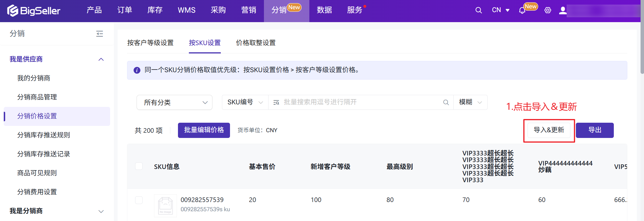Select all rows with header checkbox
The image size is (644, 221).
[139, 166]
